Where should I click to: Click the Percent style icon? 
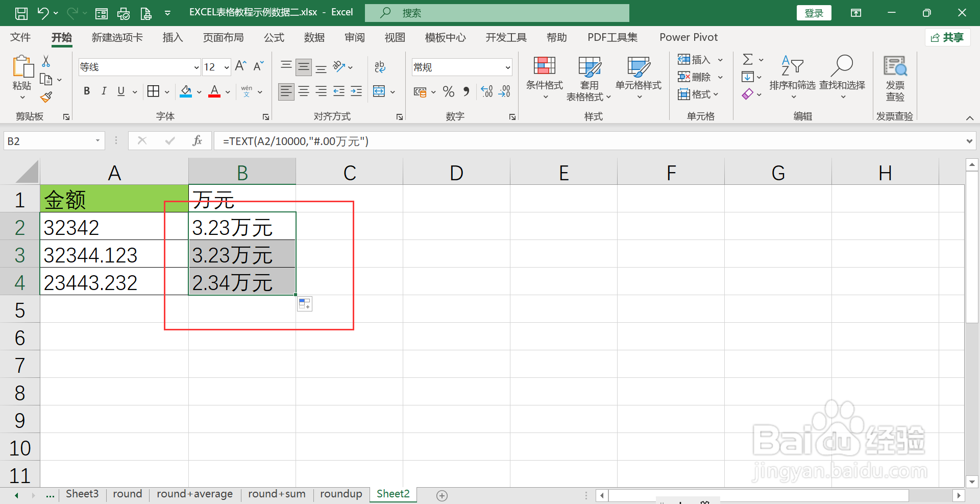(448, 92)
